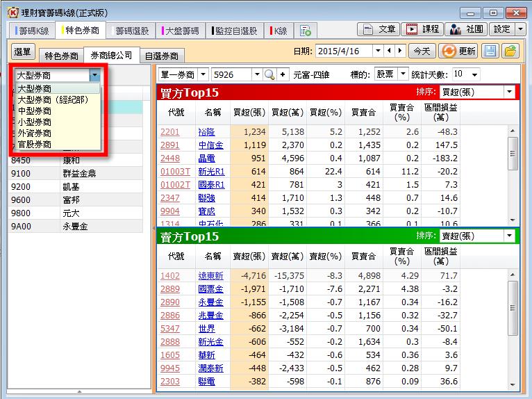Click the add-page tab icon with green plus
This screenshot has height=399, width=532.
[306, 31]
